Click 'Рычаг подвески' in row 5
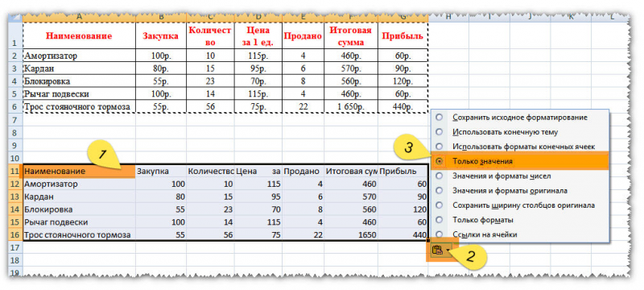Viewport: 644px width, 290px height. pos(79,94)
